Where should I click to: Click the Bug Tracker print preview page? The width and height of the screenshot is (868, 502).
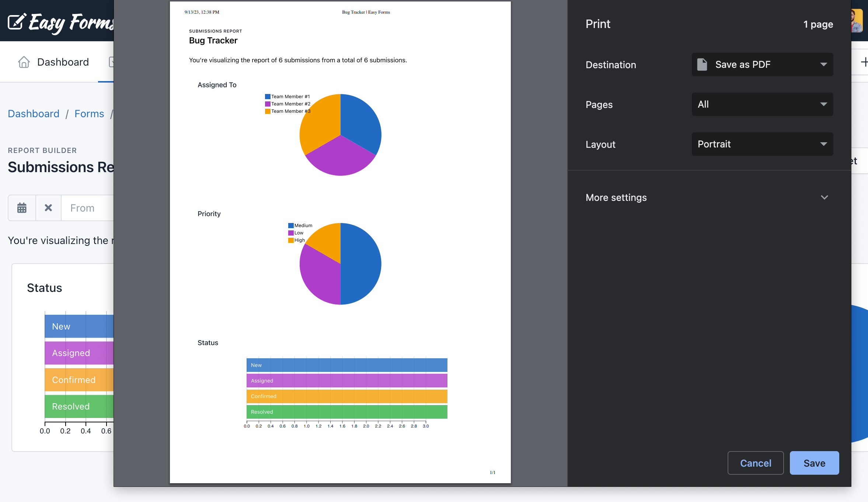tap(340, 240)
